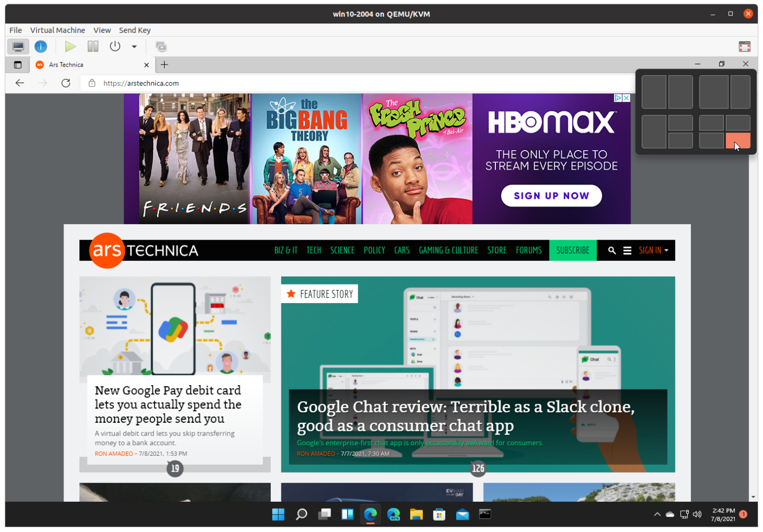Open Microsoft Store from the taskbar
Screen dimensions: 763x532
(x=439, y=515)
